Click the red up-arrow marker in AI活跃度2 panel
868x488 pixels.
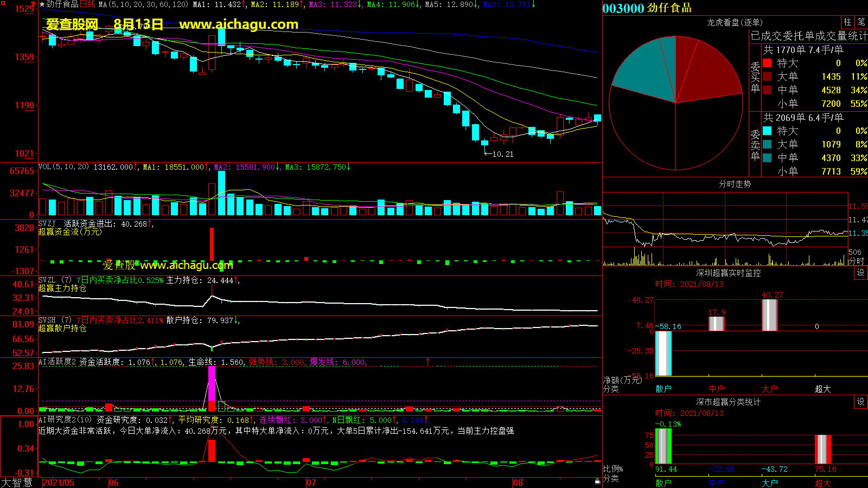coord(427,361)
